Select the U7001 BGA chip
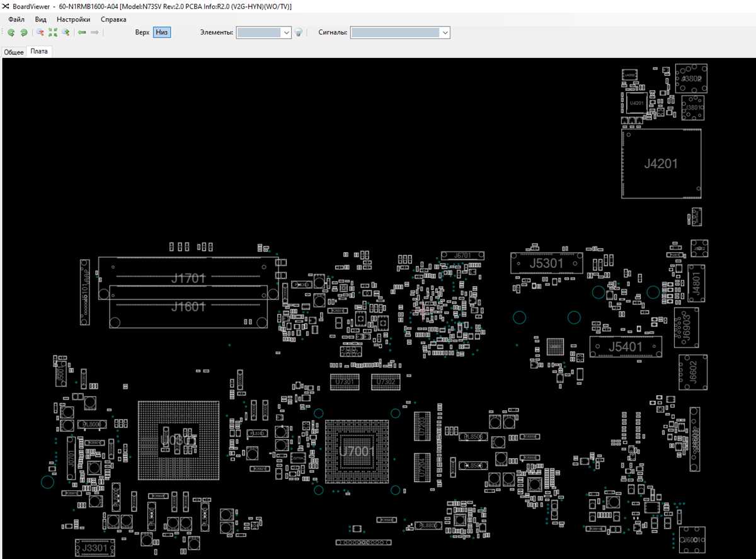The width and height of the screenshot is (756, 559). [x=356, y=451]
